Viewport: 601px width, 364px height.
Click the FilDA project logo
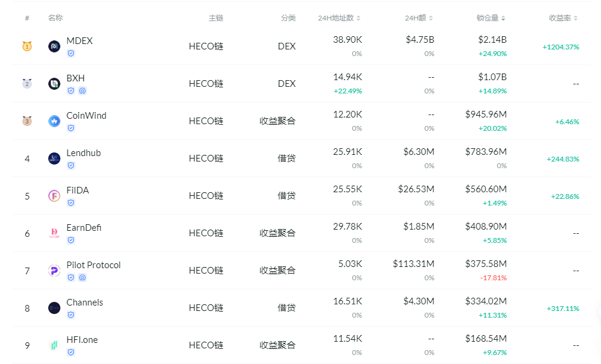(x=54, y=195)
